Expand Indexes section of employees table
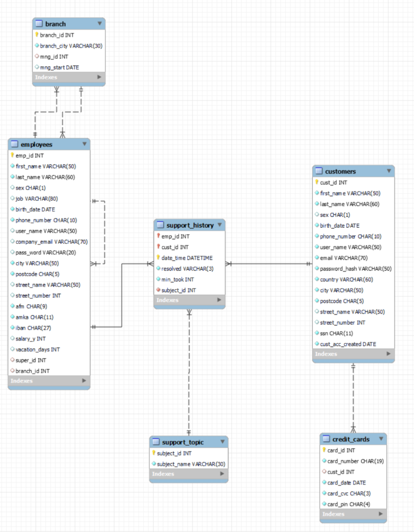The image size is (414, 532). pos(84,381)
